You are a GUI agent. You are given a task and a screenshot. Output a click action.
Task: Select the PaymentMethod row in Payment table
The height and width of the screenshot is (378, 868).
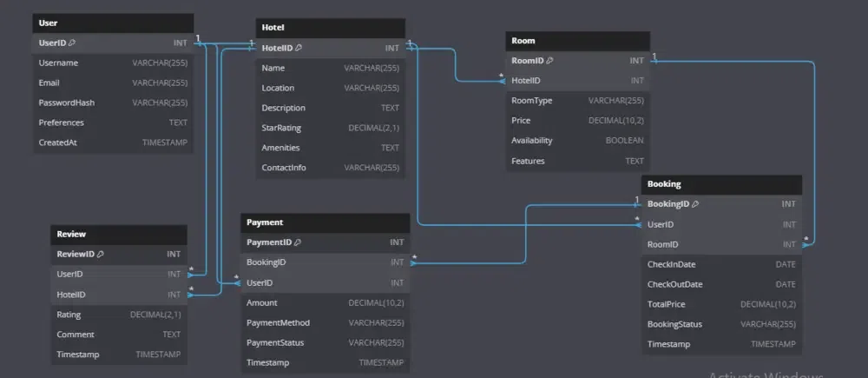[x=325, y=323]
